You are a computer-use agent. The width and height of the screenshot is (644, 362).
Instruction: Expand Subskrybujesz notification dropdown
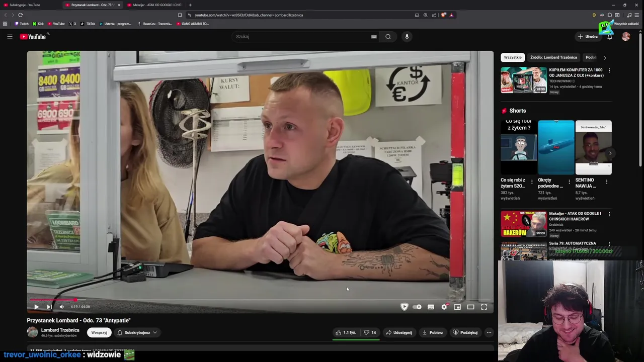pos(137,332)
